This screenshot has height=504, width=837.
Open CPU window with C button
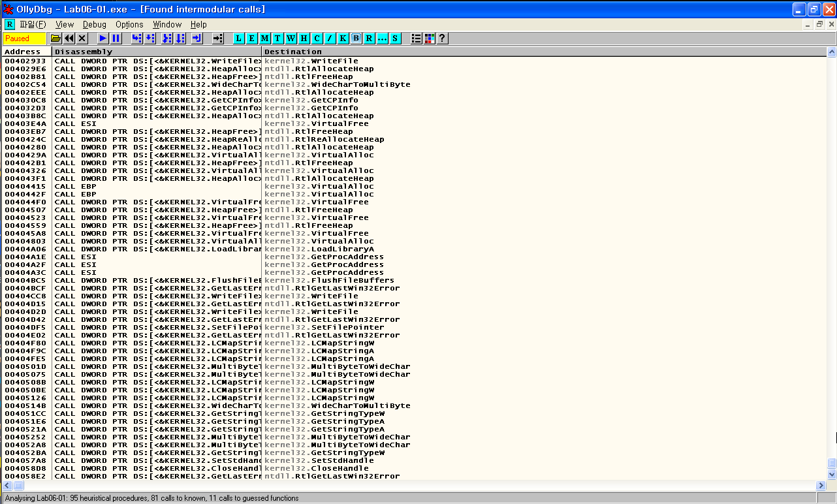coord(317,39)
